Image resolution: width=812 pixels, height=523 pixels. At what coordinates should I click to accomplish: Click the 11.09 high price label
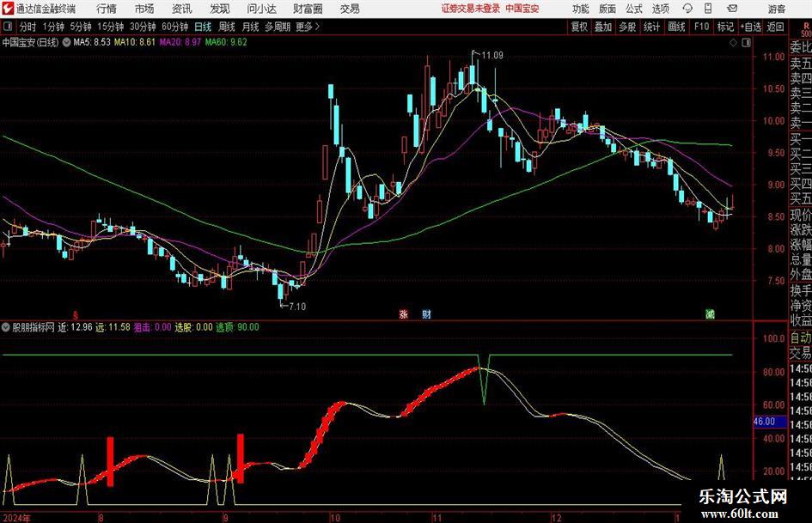[x=492, y=55]
